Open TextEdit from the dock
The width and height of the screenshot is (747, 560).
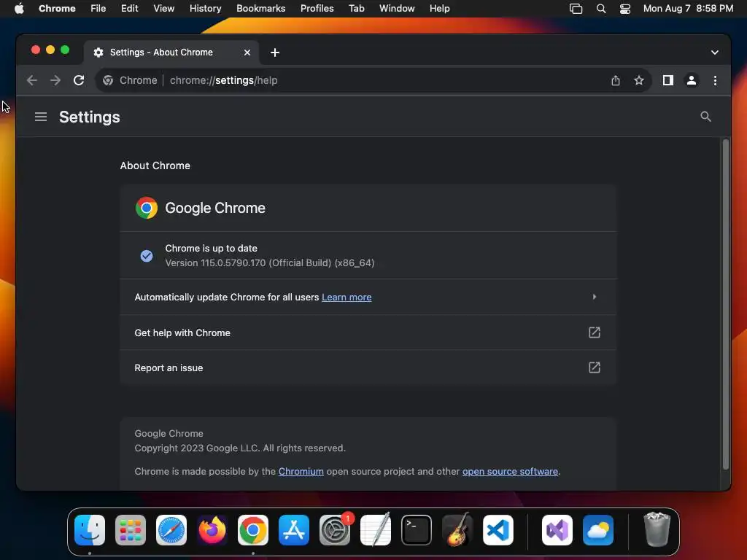(x=376, y=529)
